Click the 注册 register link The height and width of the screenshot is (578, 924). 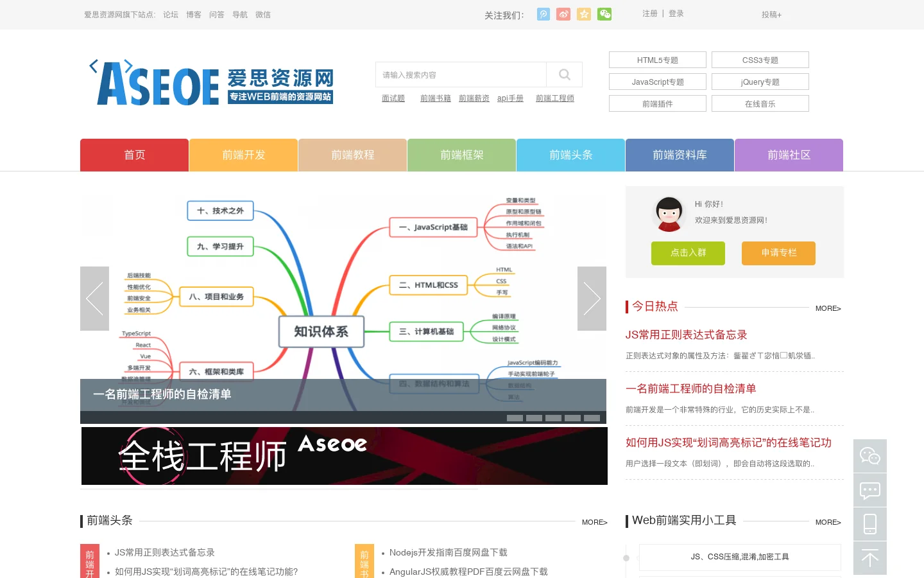click(650, 13)
